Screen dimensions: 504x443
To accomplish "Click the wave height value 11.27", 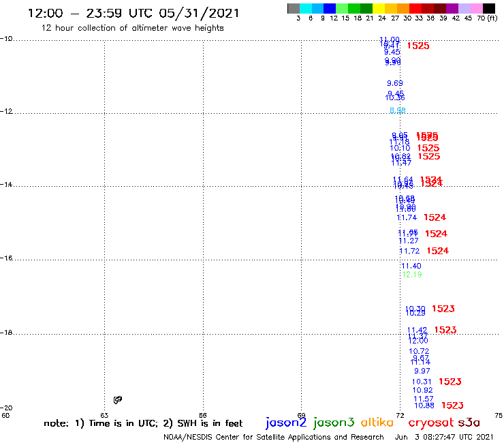I will 409,241.
